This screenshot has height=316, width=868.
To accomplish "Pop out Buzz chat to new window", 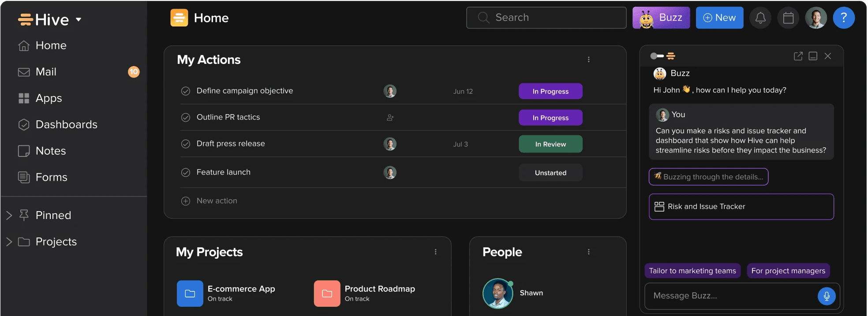I will (x=798, y=56).
